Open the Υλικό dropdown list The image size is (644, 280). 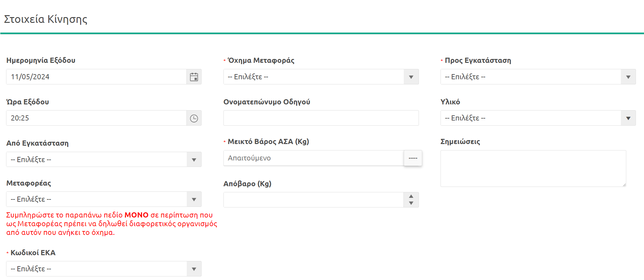(628, 118)
